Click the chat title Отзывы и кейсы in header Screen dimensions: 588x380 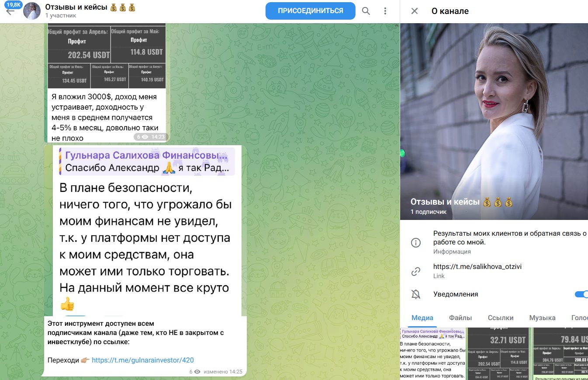coord(90,7)
